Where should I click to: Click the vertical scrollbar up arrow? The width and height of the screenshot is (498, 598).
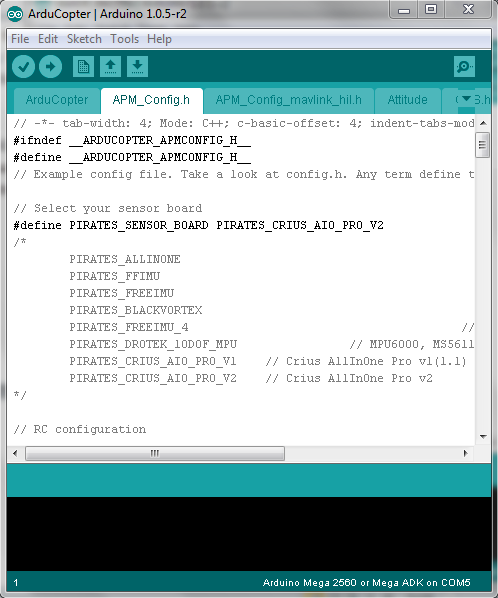[x=483, y=123]
